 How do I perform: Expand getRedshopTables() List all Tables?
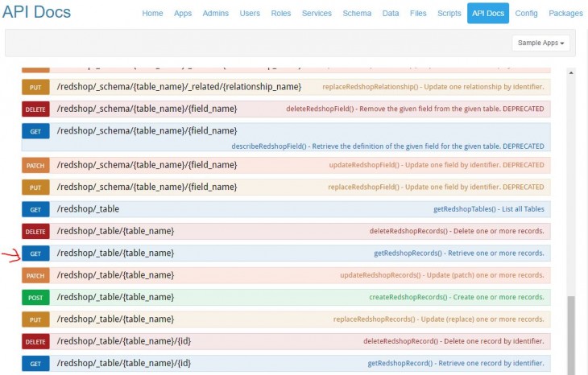pos(488,209)
